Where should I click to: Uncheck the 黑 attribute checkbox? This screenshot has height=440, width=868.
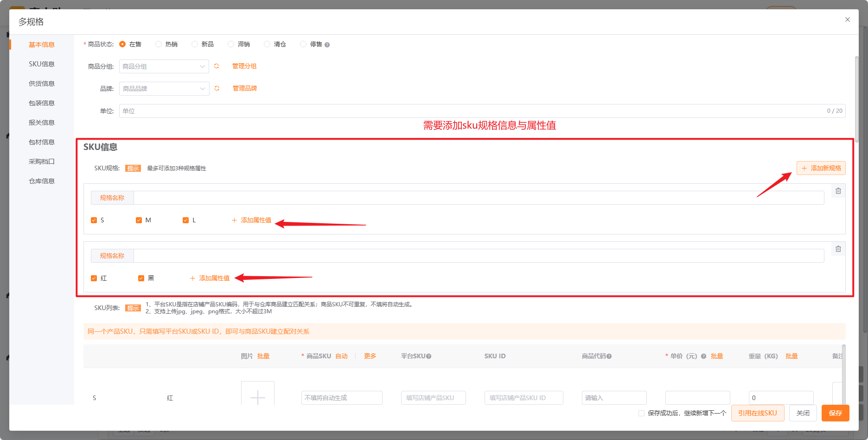(141, 278)
